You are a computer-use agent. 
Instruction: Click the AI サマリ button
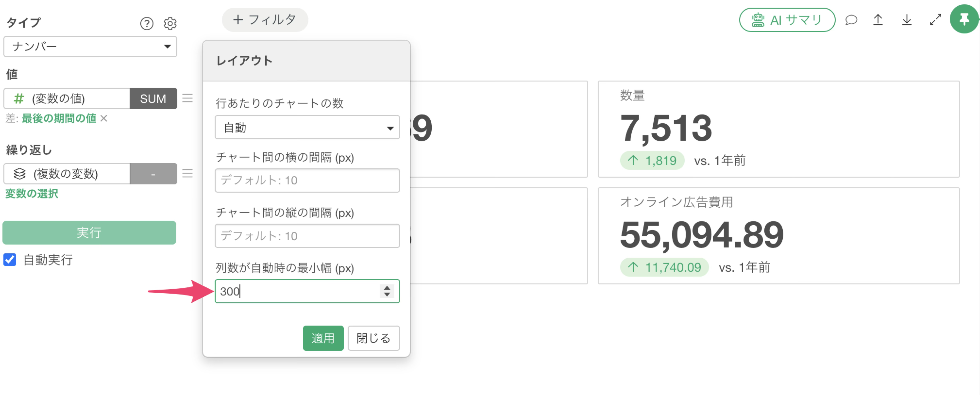click(x=787, y=20)
